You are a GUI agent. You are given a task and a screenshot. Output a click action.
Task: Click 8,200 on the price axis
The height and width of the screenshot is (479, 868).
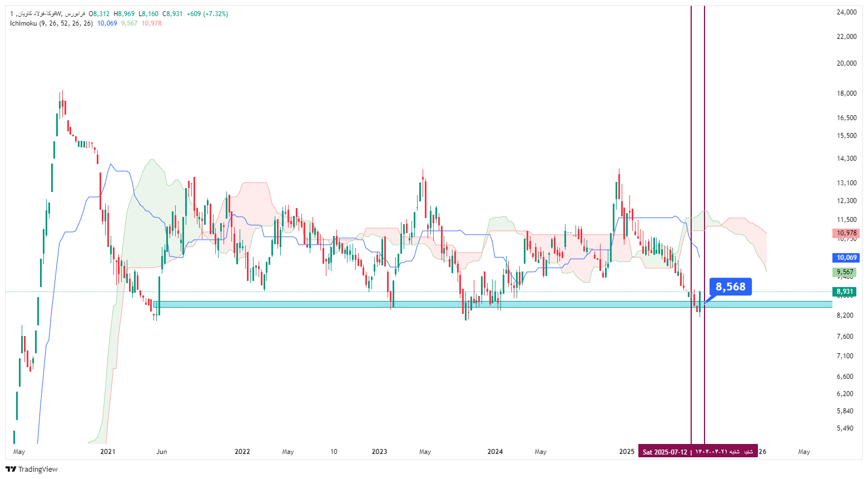[845, 315]
